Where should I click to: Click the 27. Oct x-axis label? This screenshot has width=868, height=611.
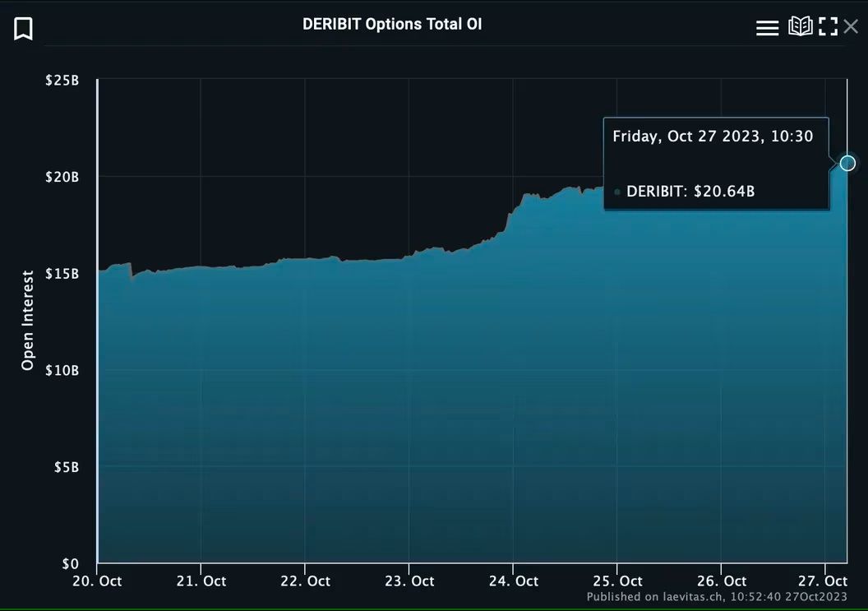(x=822, y=581)
